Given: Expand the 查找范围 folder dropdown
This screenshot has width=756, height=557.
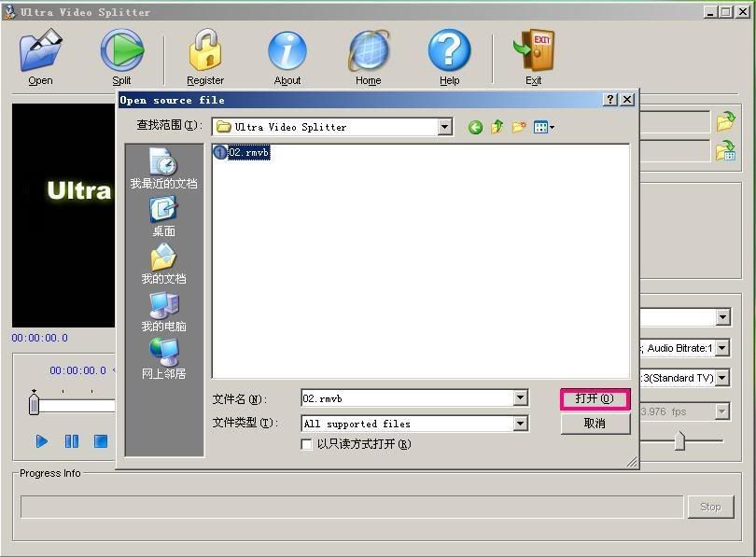Looking at the screenshot, I should coord(444,127).
